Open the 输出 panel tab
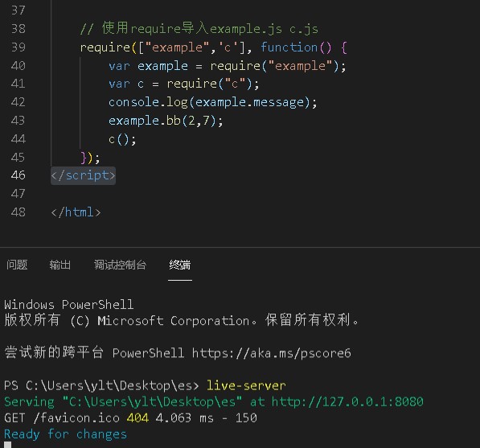Viewport: 480px width, 448px height. [x=60, y=265]
